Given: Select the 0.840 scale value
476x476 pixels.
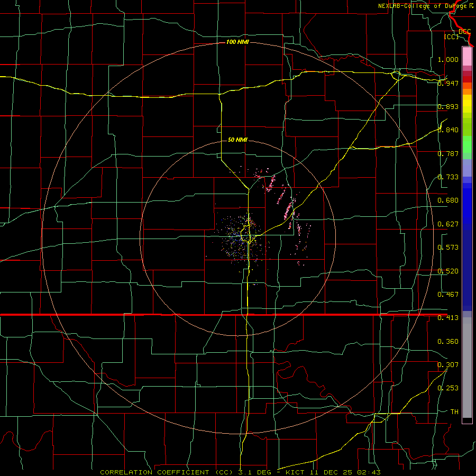Looking at the screenshot, I should point(448,130).
